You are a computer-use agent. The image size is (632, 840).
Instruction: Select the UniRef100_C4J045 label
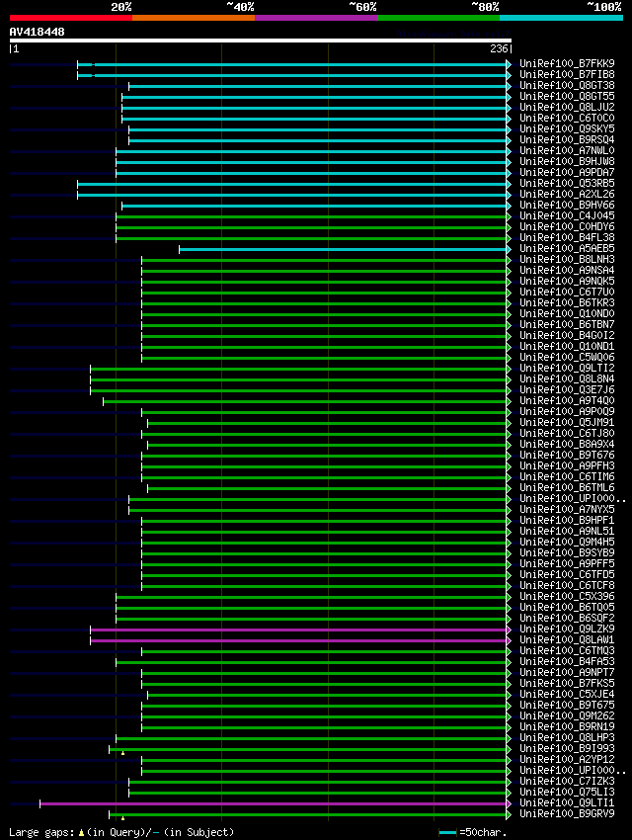567,215
